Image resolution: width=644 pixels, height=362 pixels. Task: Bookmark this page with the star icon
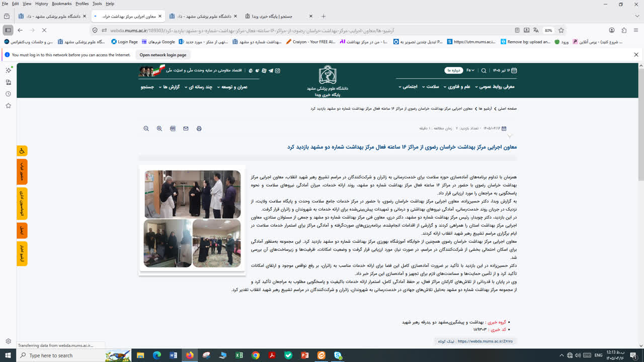point(561,30)
